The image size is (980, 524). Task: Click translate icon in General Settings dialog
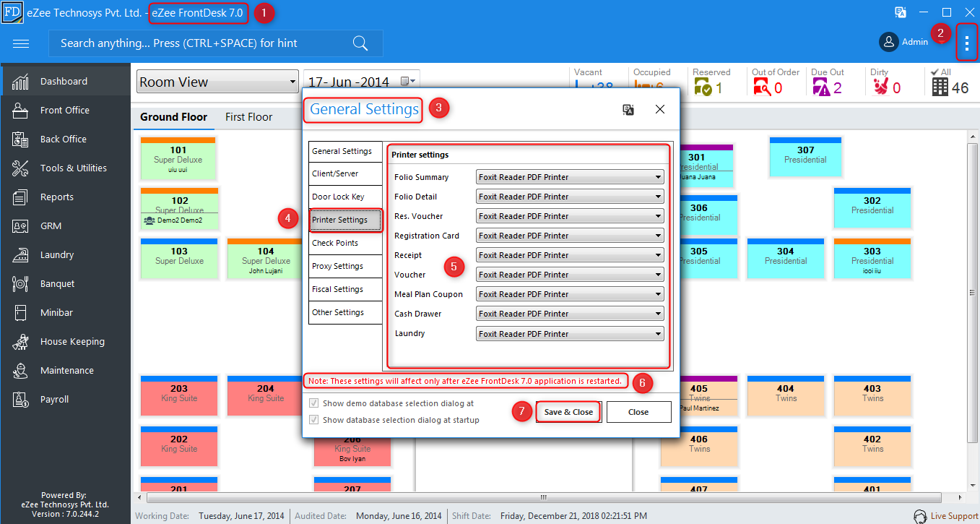628,110
